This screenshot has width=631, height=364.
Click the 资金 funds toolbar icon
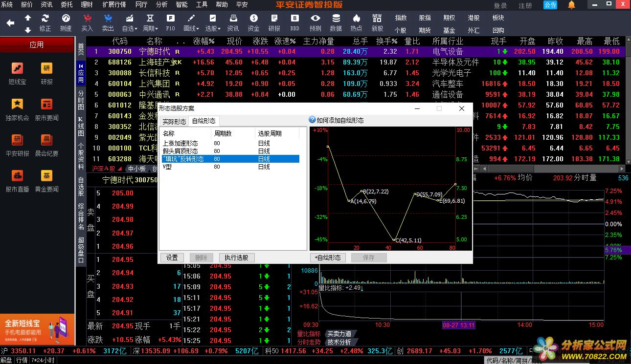[254, 22]
